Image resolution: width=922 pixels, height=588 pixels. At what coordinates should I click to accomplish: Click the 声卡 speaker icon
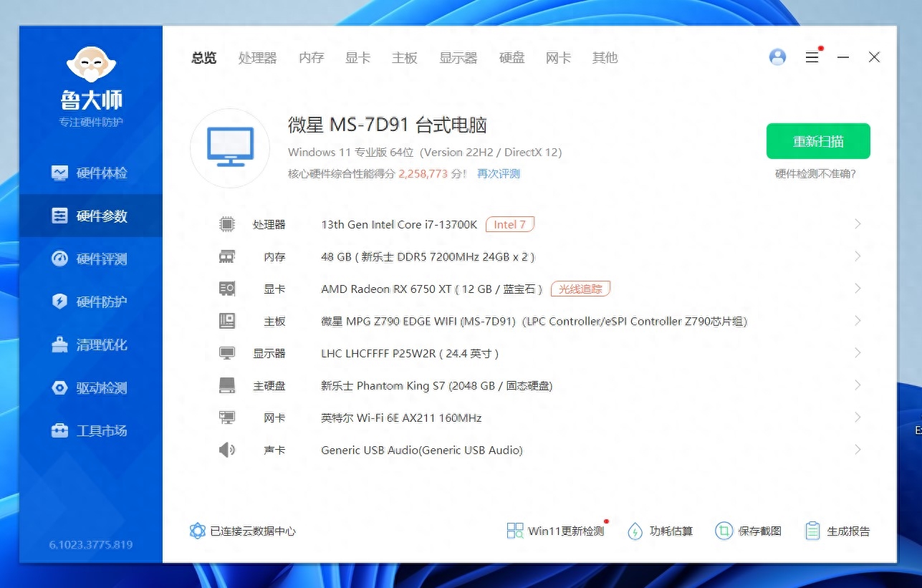pyautogui.click(x=227, y=450)
